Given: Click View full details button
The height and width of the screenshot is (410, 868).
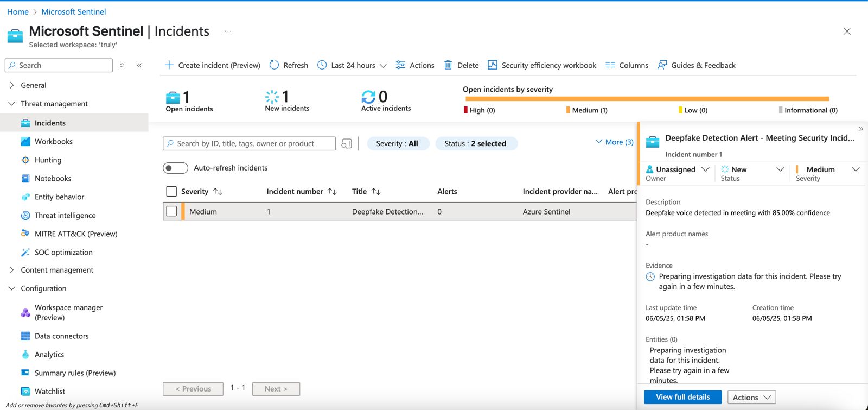Looking at the screenshot, I should [683, 397].
